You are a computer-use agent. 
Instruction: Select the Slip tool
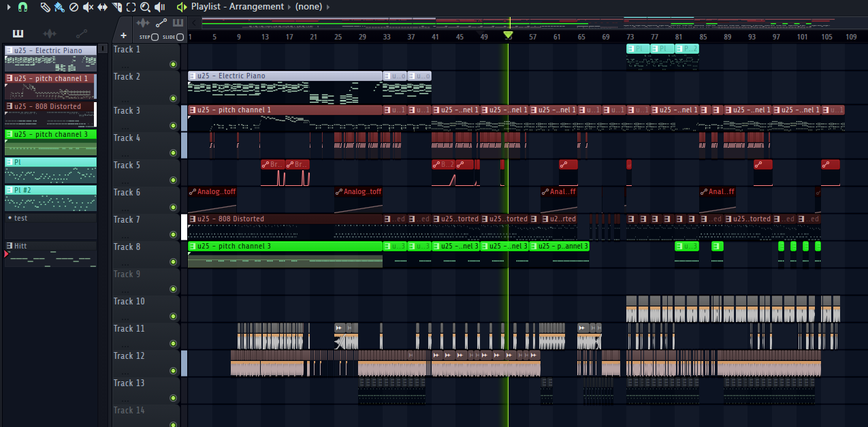pyautogui.click(x=102, y=7)
